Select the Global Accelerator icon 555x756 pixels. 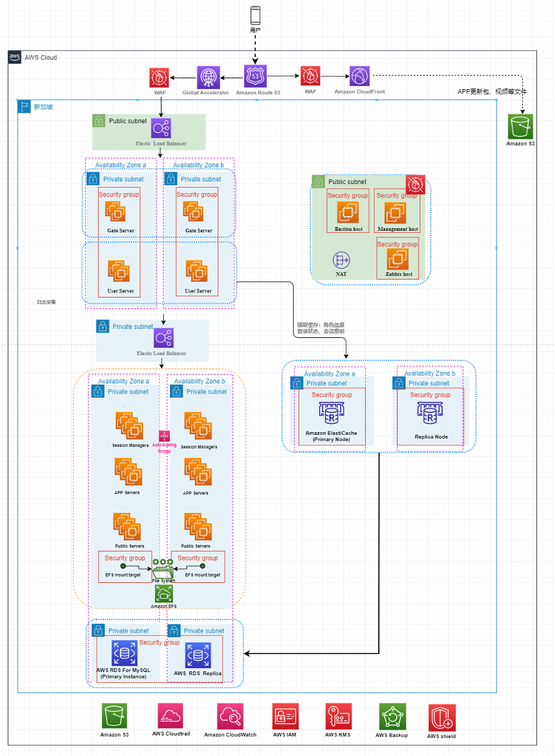pyautogui.click(x=208, y=77)
